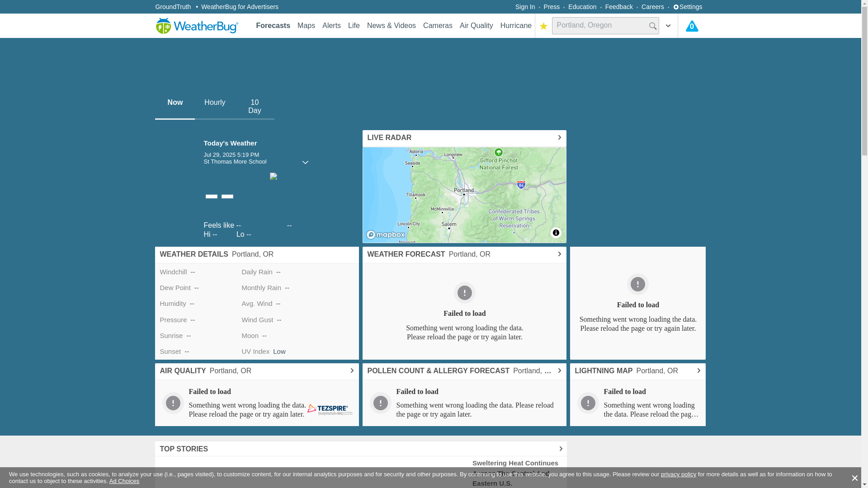This screenshot has width=868, height=488.
Task: Open Lightning Map panel chevron
Action: tap(698, 371)
